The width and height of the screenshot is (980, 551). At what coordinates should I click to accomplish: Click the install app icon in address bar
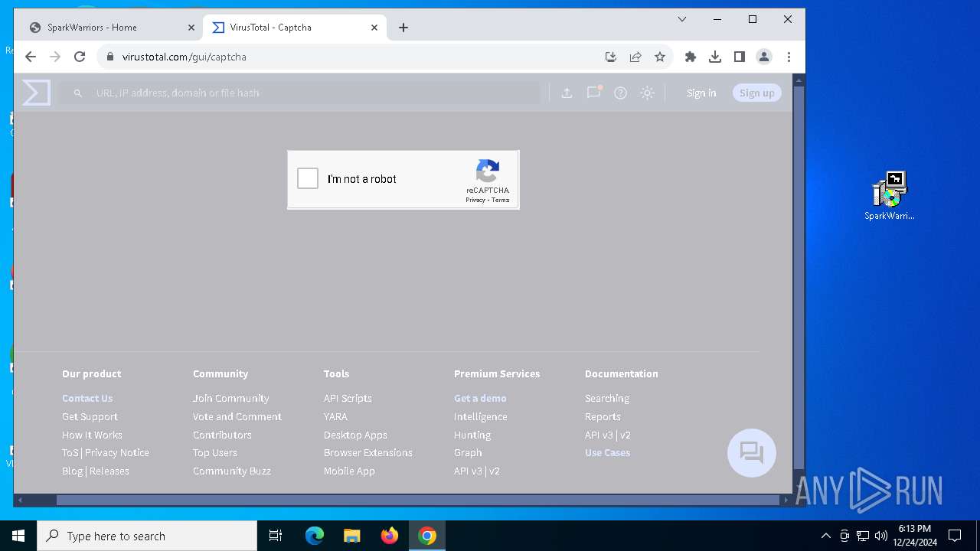[x=610, y=57]
